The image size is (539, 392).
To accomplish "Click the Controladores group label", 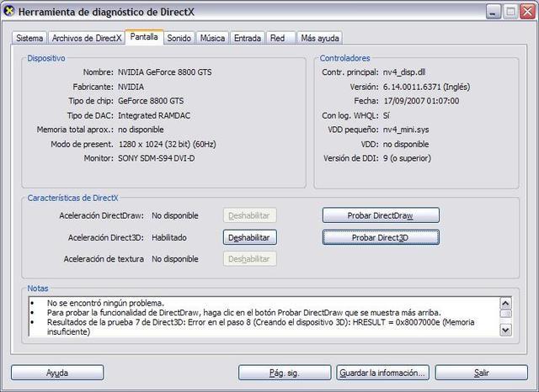I will 344,58.
